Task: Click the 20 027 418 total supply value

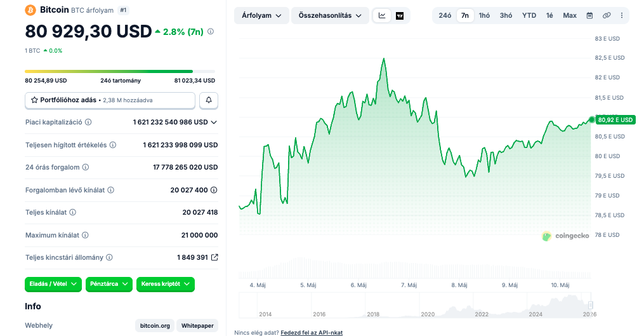Action: click(x=200, y=212)
